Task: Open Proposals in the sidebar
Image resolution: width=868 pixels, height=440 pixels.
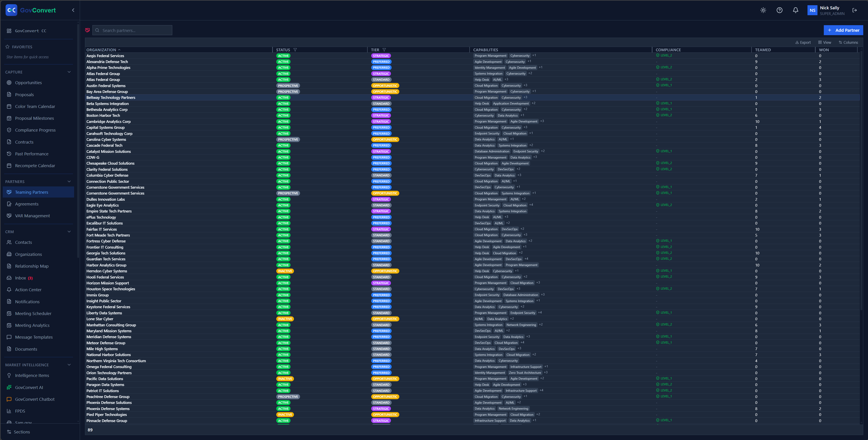Action: point(24,95)
